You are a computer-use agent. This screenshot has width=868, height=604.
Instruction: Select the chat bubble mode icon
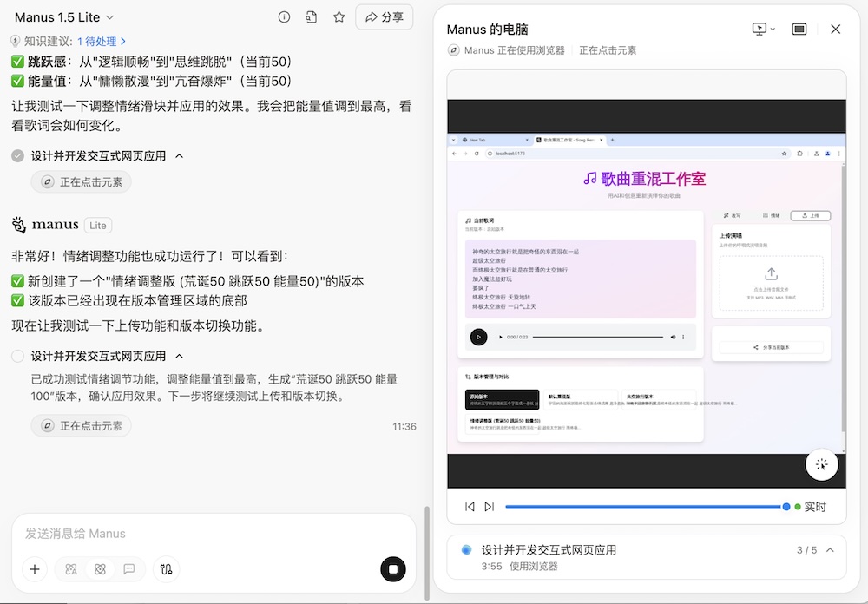pos(130,569)
